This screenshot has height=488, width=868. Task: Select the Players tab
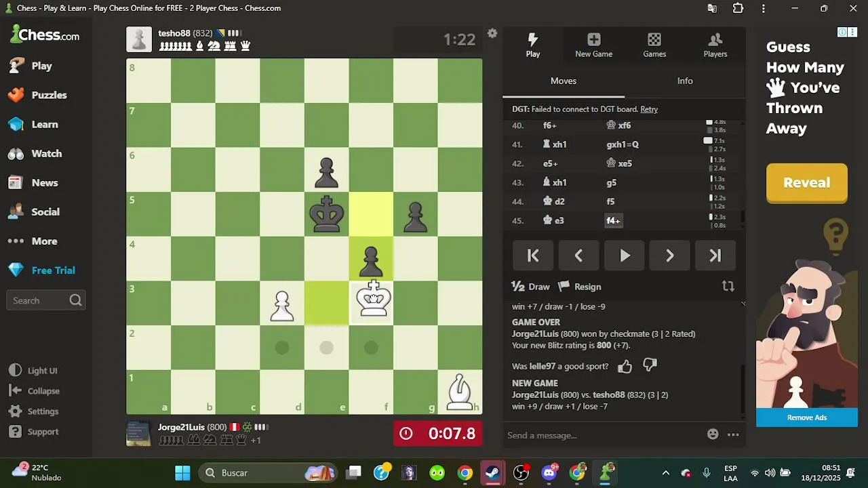715,45
